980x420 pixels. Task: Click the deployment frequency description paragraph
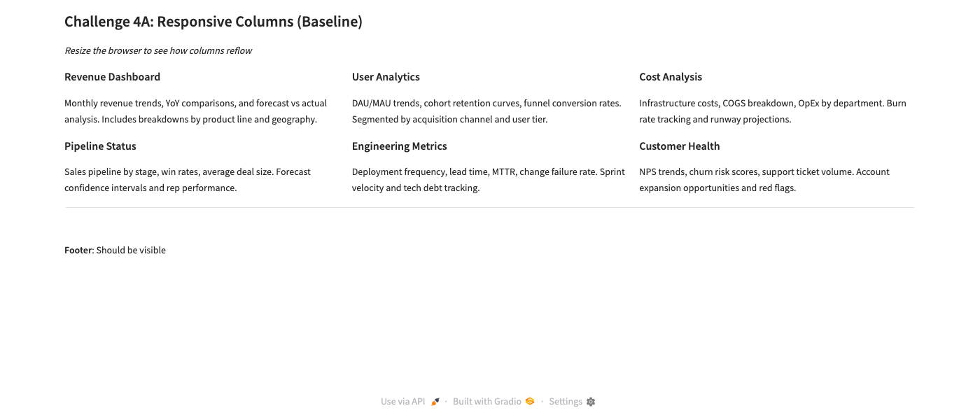click(x=488, y=180)
